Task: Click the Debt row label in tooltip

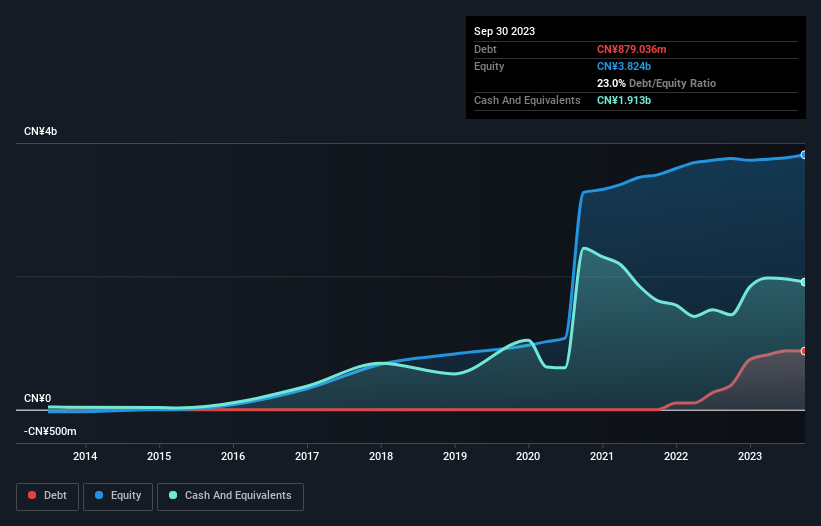Action: tap(485, 49)
